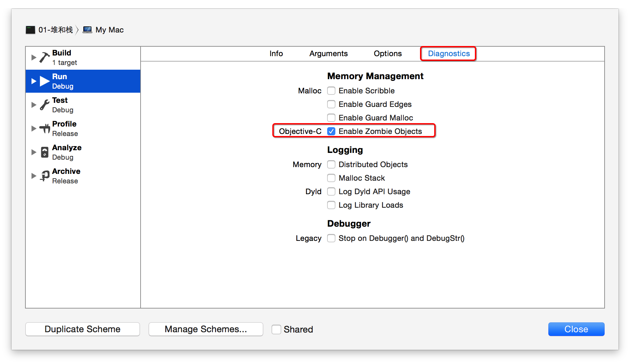The height and width of the screenshot is (364, 630).
Task: Click the My Mac destination icon
Action: [x=87, y=30]
